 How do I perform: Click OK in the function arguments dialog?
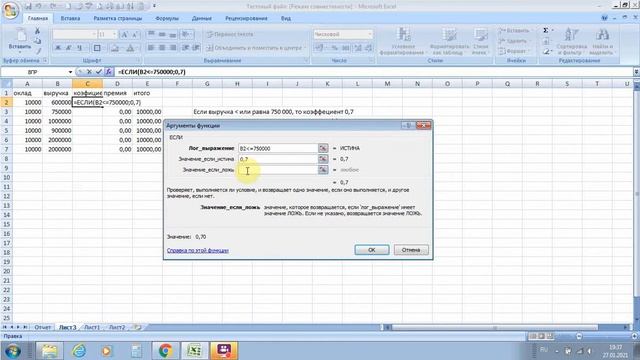pyautogui.click(x=371, y=250)
